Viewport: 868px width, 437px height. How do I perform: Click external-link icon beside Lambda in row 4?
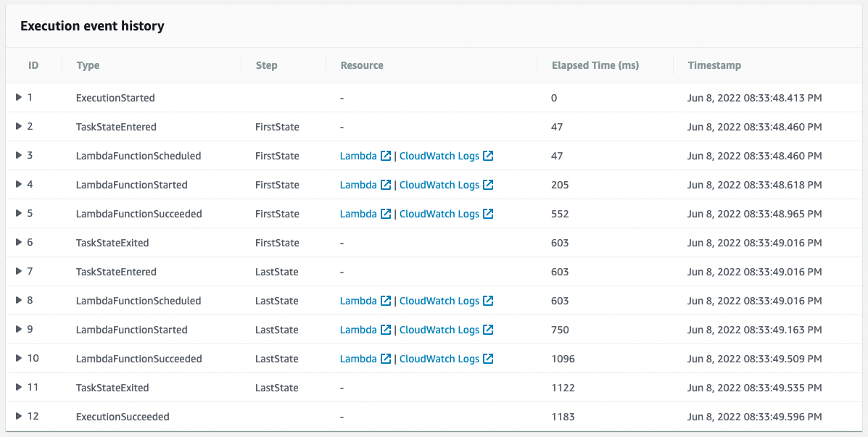[386, 185]
